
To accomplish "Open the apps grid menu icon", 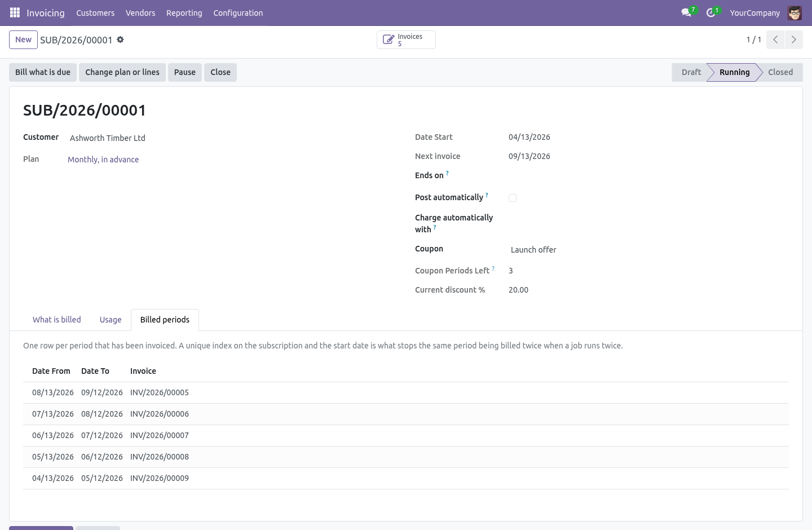I will click(15, 12).
